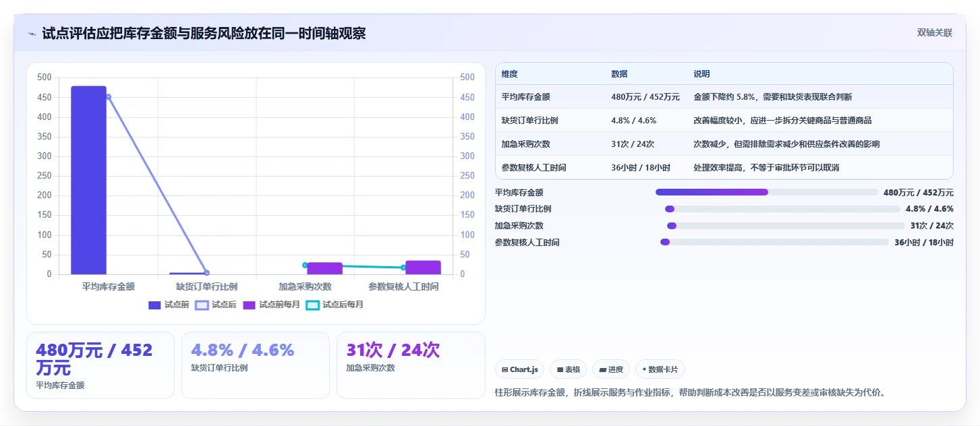The width and height of the screenshot is (980, 426).
Task: Click the description starting 柱形展示库存金额
Action: [690, 392]
